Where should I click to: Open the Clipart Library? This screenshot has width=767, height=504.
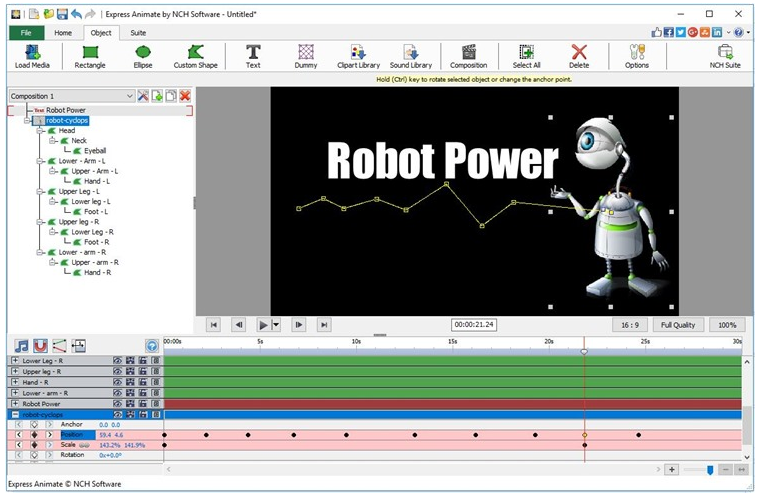[x=357, y=56]
